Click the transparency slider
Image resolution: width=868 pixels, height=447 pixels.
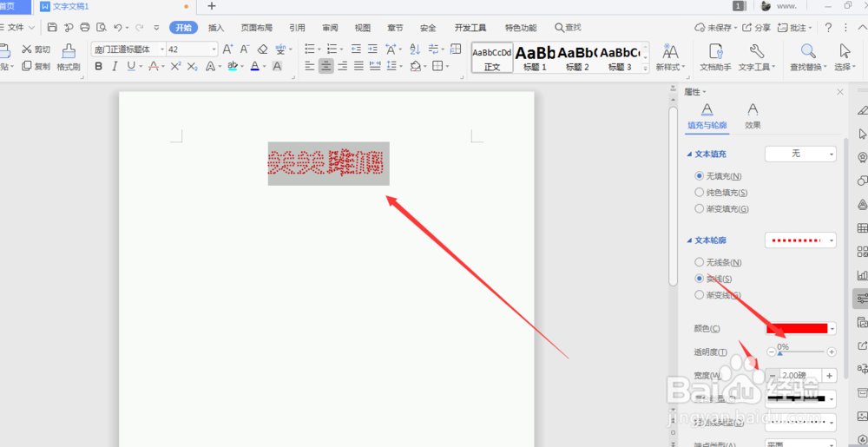tap(801, 352)
